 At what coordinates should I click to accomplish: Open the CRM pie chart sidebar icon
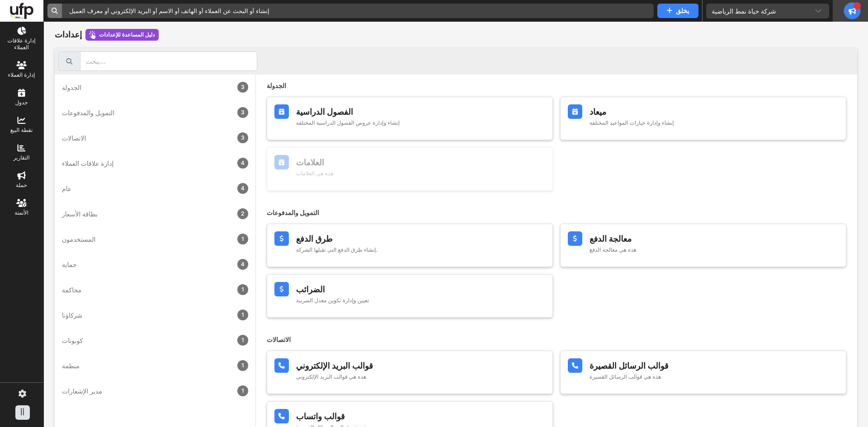coord(21,31)
